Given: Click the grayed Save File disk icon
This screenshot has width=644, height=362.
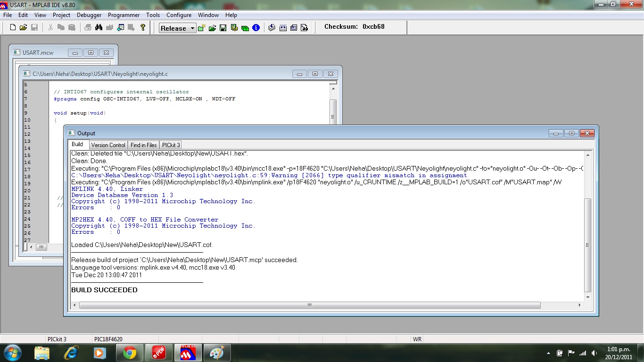Looking at the screenshot, I should (x=34, y=28).
